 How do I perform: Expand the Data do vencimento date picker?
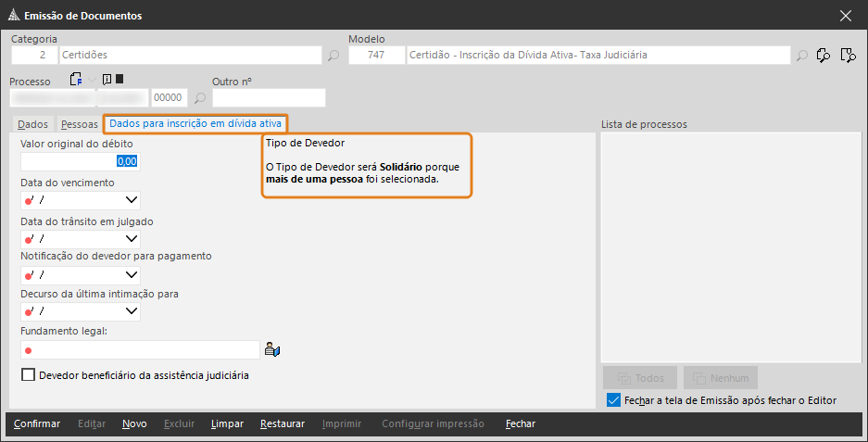coord(132,200)
